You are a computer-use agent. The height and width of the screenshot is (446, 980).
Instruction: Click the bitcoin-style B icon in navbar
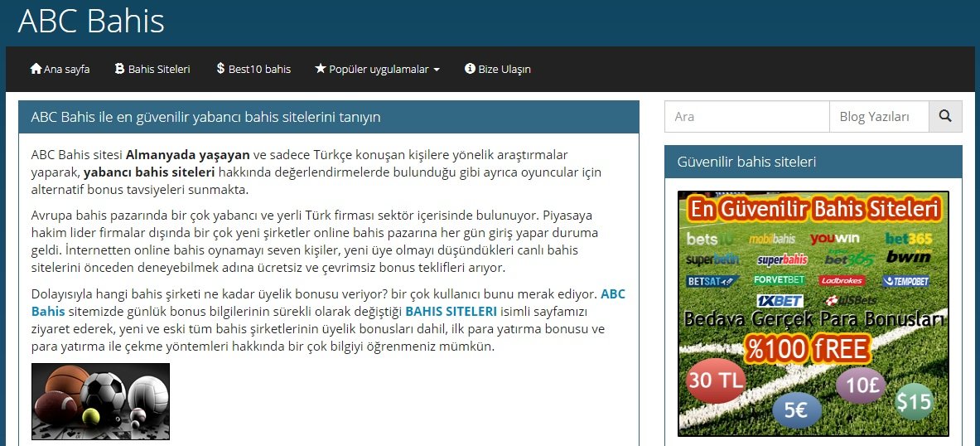click(119, 69)
